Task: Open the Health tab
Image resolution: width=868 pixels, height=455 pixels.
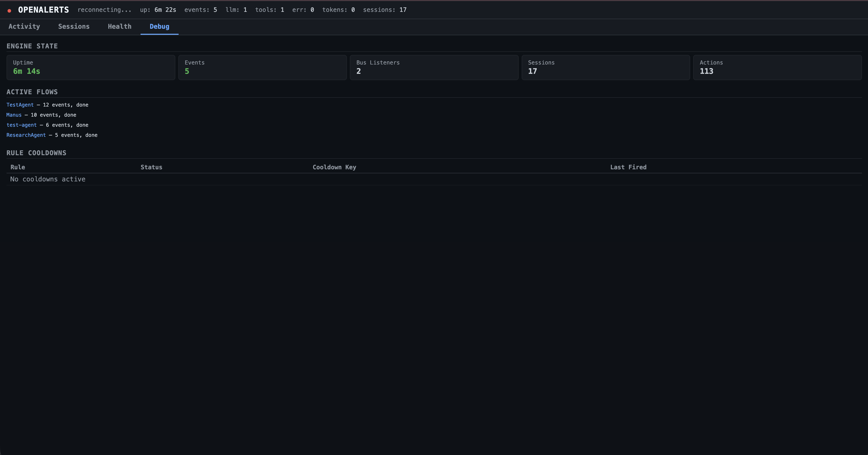Action: [120, 26]
